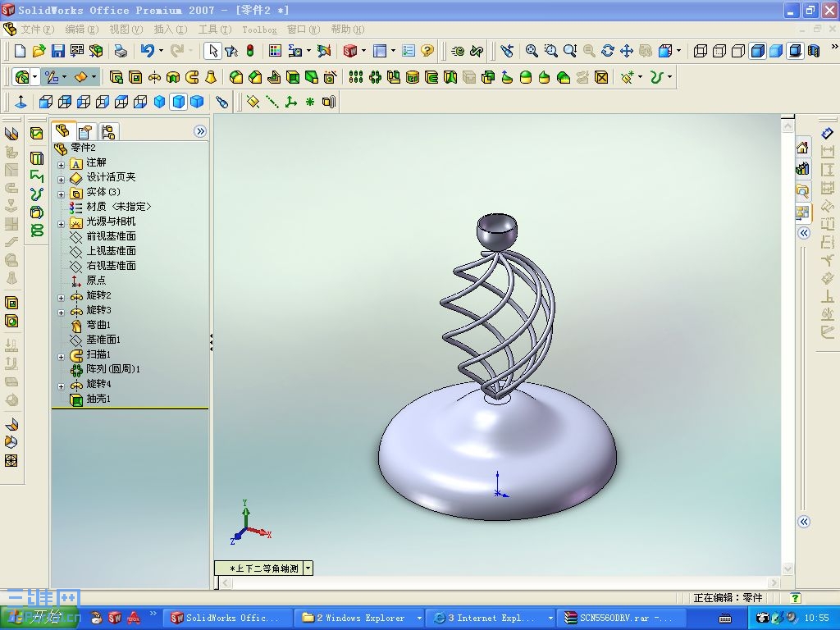Click the Circular Pattern icon
This screenshot has height=630, width=840.
pos(375,77)
